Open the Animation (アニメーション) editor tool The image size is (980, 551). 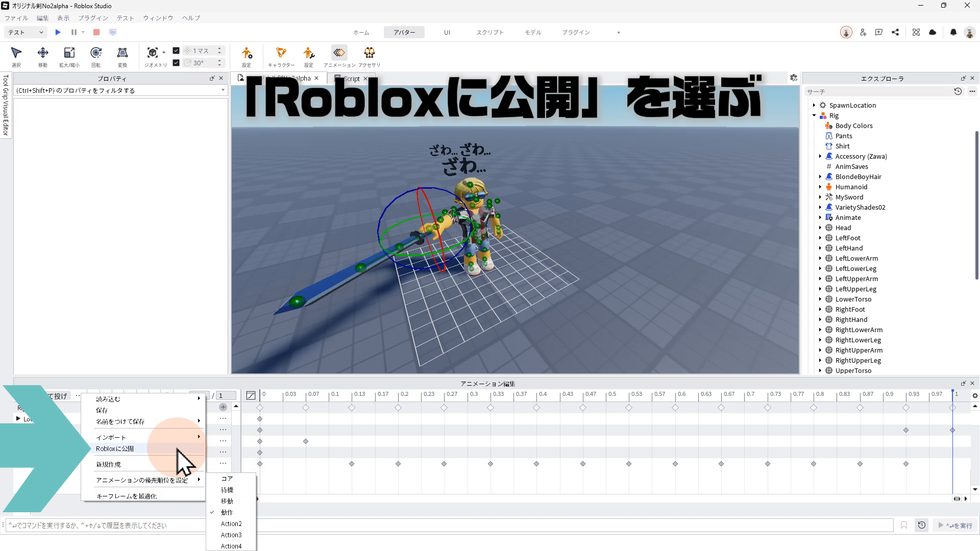339,56
